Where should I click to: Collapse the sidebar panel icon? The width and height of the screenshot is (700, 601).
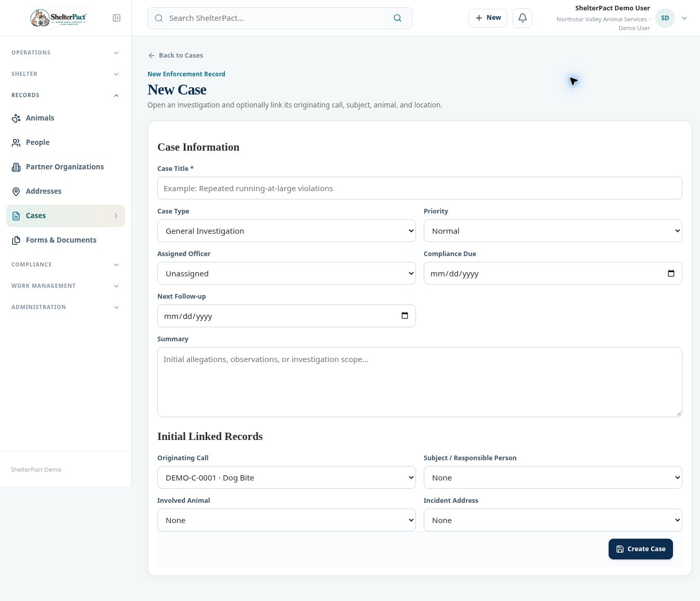coord(117,18)
